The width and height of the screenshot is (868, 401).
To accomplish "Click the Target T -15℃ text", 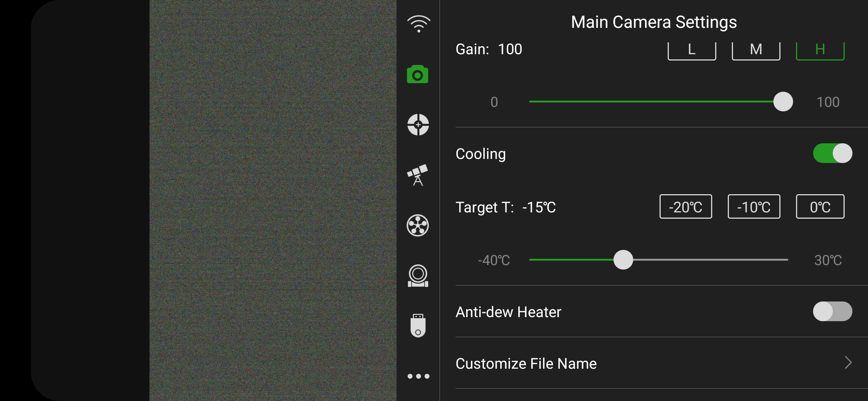I will tap(539, 207).
